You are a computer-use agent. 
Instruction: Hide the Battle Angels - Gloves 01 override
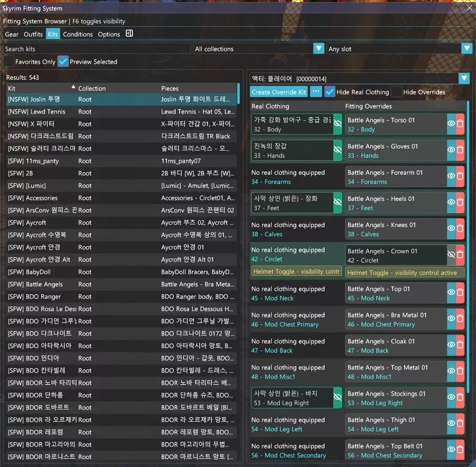pos(451,150)
